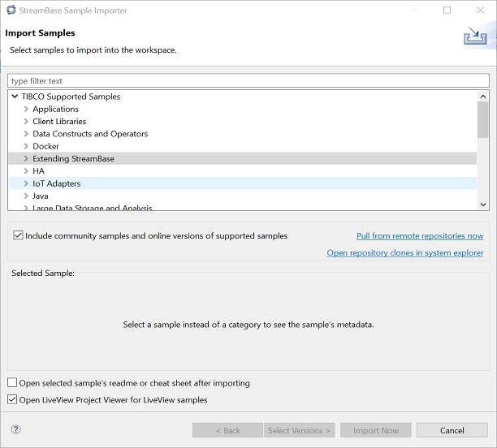This screenshot has height=448, width=497.
Task: Click Pull from remote repositories now link
Action: (x=420, y=236)
